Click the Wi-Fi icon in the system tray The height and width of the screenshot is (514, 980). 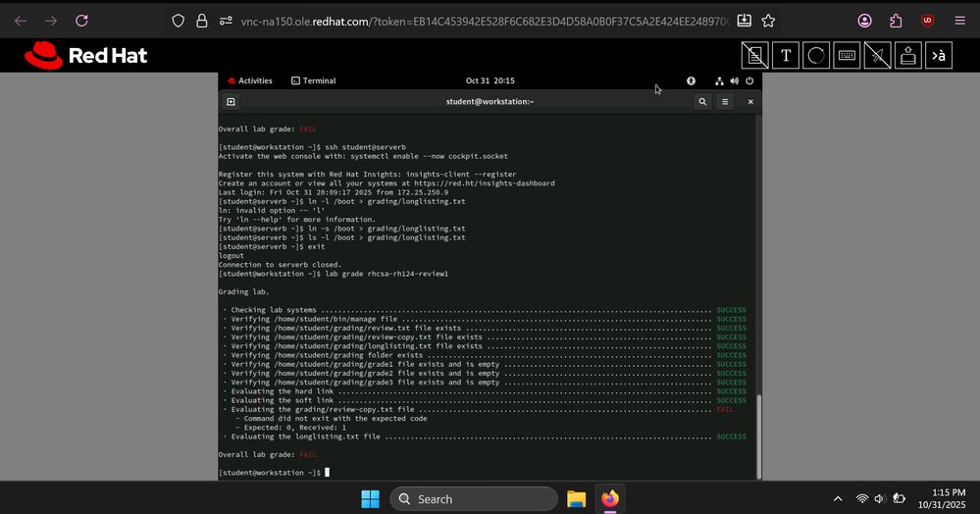pyautogui.click(x=862, y=499)
